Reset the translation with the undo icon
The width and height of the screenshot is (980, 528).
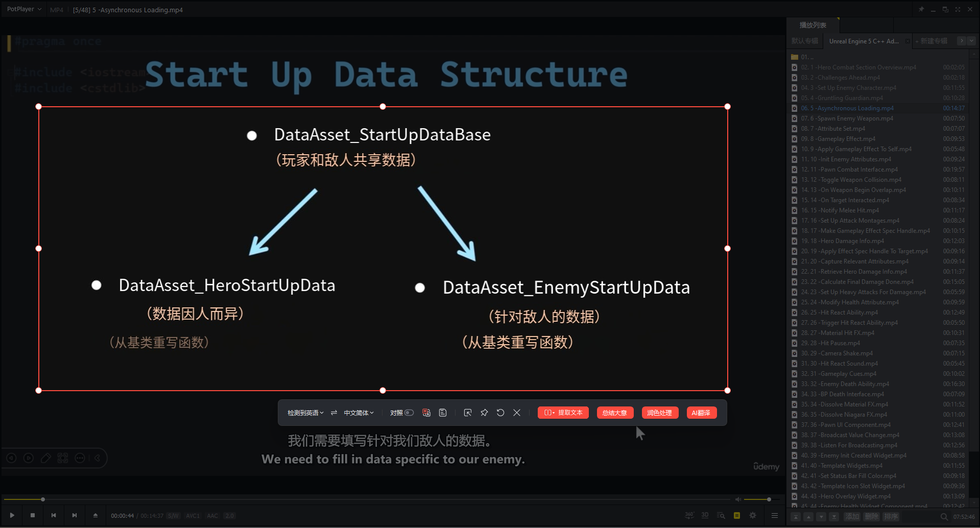[x=500, y=413]
